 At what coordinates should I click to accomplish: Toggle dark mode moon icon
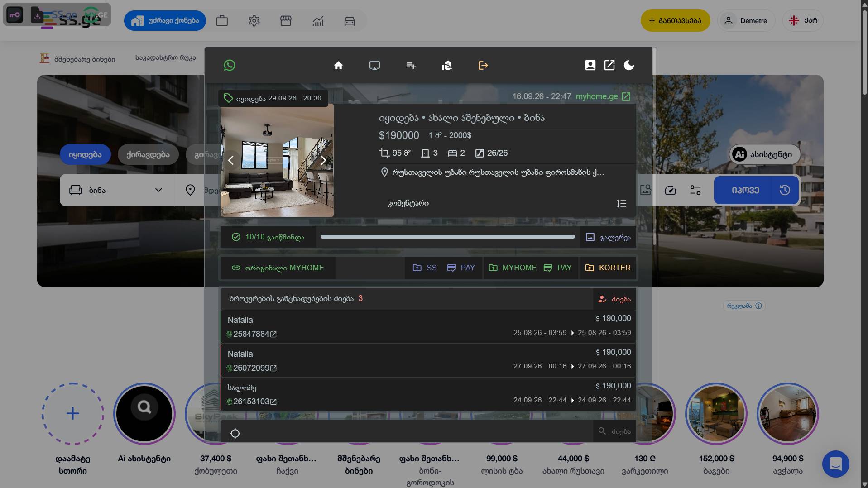629,65
